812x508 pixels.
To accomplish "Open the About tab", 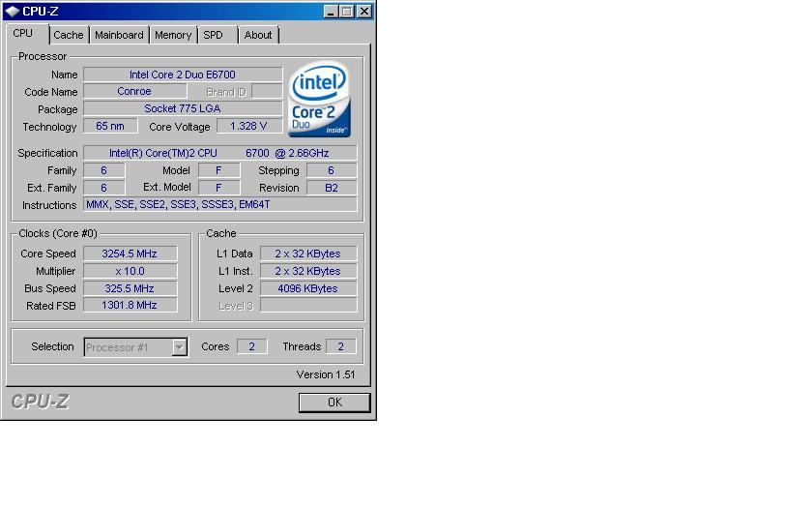I will 258,35.
